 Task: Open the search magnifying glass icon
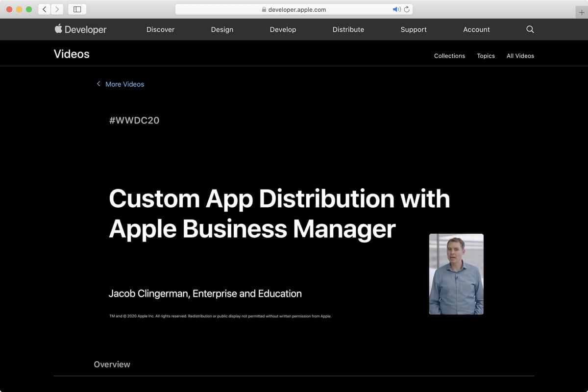point(530,29)
